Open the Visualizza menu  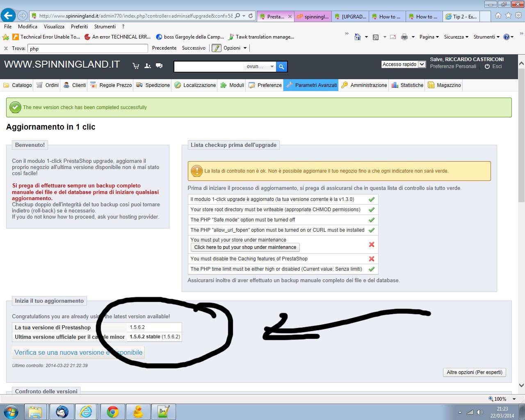54,26
